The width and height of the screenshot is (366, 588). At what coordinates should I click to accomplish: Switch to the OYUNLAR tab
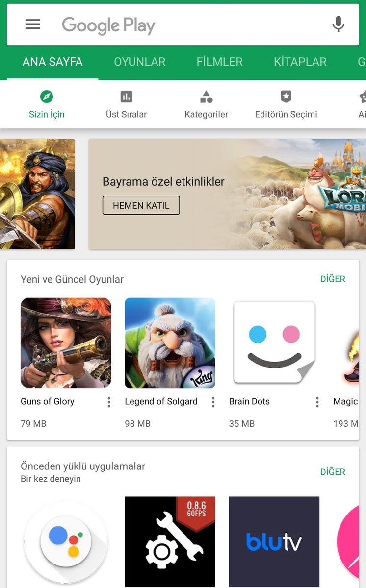pyautogui.click(x=140, y=62)
